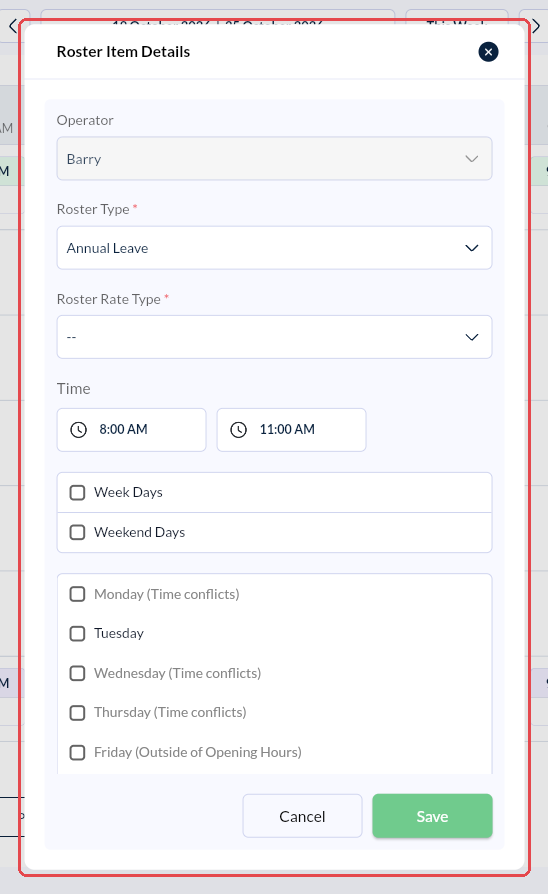Open the Roster Rate Type dropdown
Image resolution: width=548 pixels, height=894 pixels.
(274, 337)
